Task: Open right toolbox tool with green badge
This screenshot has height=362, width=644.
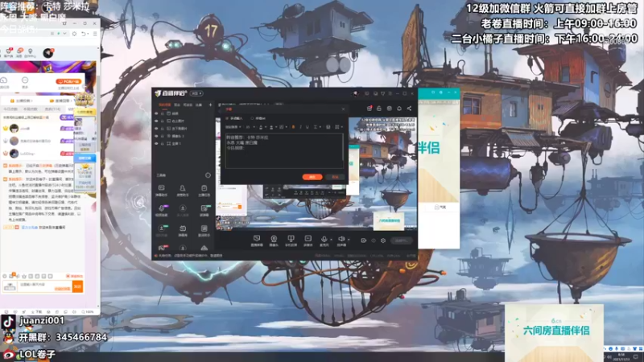Action: (204, 210)
